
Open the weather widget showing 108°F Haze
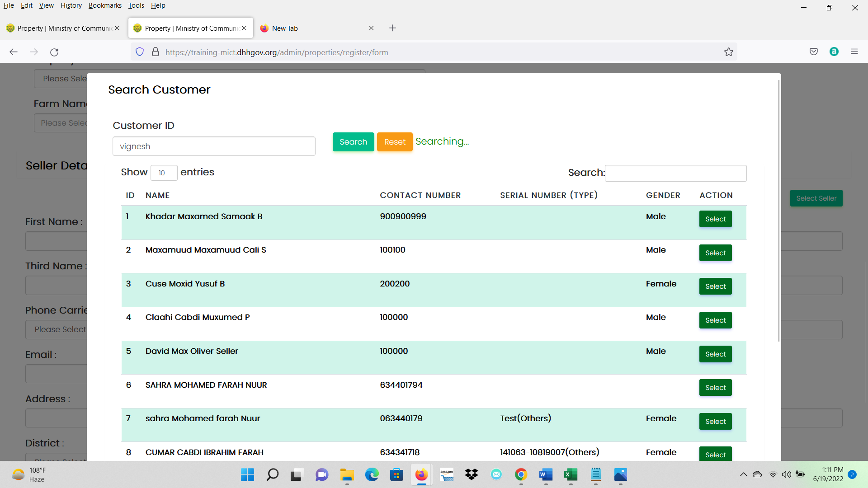point(30,474)
